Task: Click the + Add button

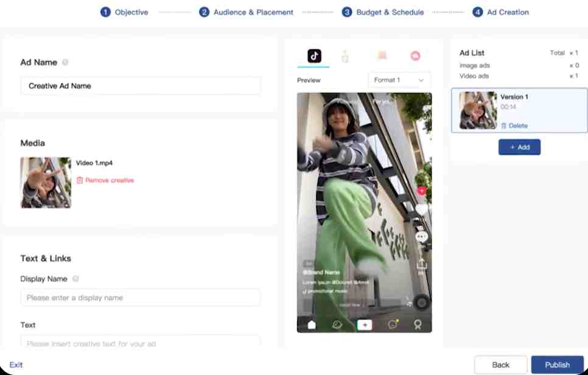Action: [519, 147]
